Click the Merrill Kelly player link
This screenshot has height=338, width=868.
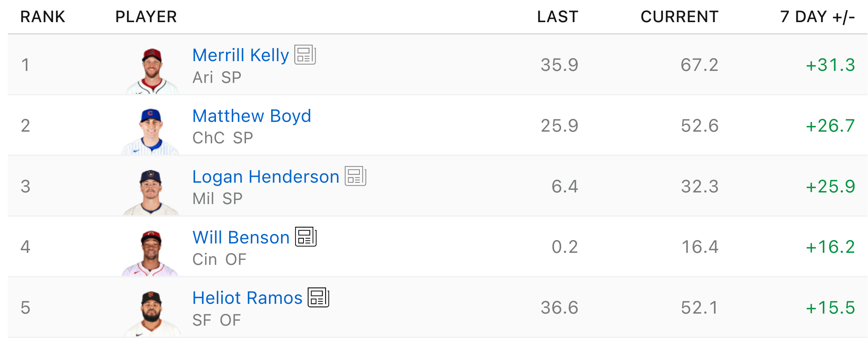240,56
